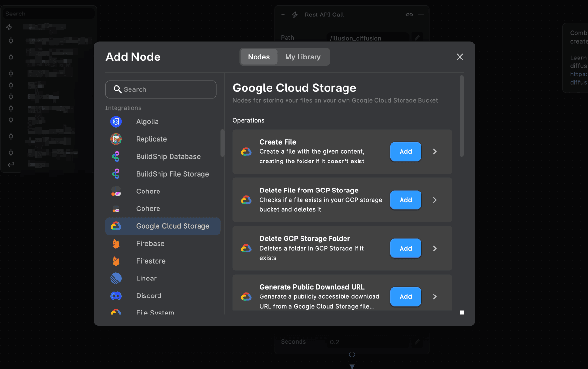Add the Create File node

click(405, 151)
